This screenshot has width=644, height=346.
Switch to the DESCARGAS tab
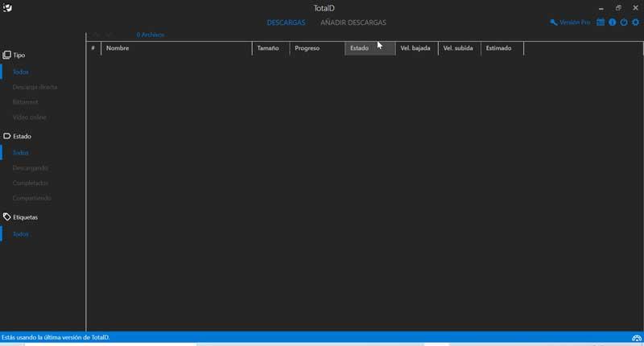287,23
